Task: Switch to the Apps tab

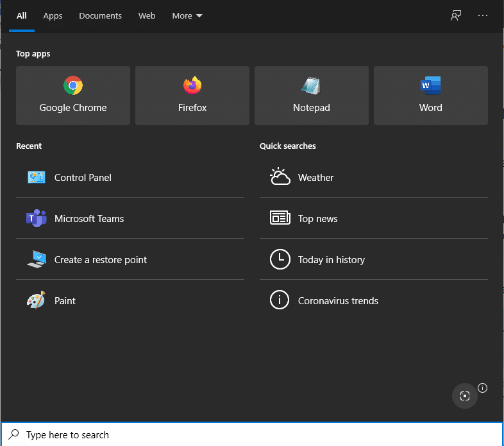Action: point(53,16)
